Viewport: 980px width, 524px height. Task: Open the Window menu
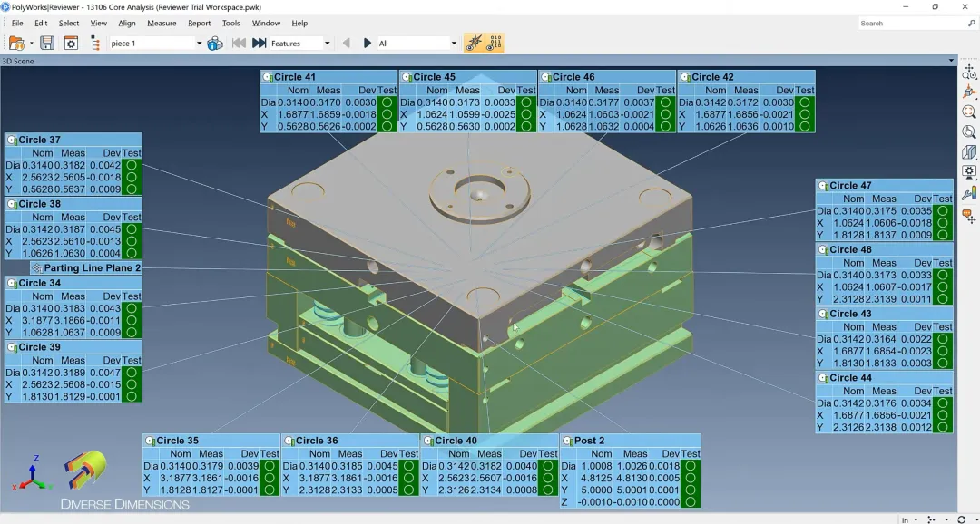pyautogui.click(x=266, y=23)
